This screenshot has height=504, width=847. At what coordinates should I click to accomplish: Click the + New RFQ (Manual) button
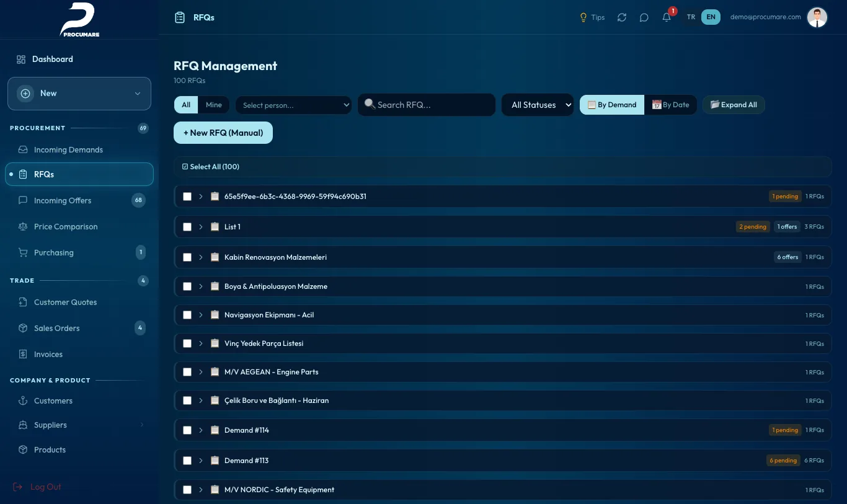(x=223, y=133)
